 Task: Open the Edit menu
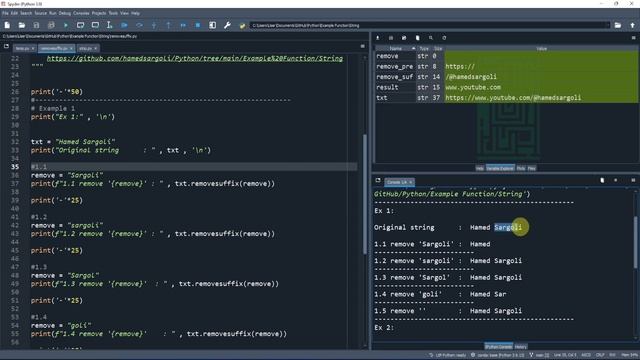[14, 13]
